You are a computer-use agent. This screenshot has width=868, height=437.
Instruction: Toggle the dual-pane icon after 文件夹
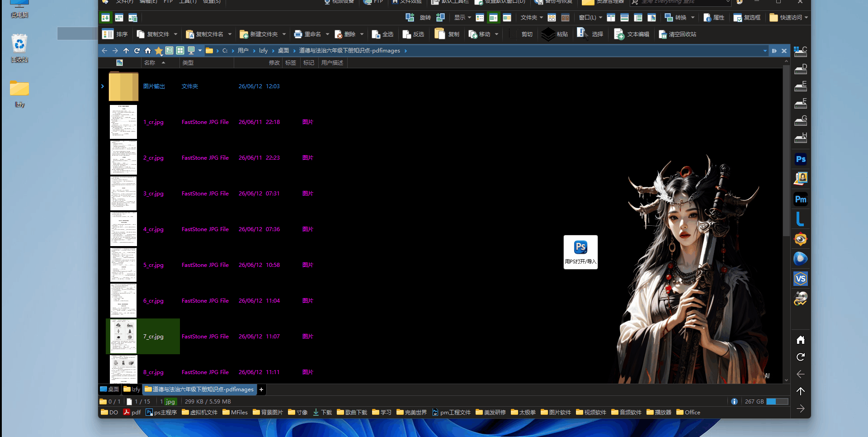click(x=552, y=18)
